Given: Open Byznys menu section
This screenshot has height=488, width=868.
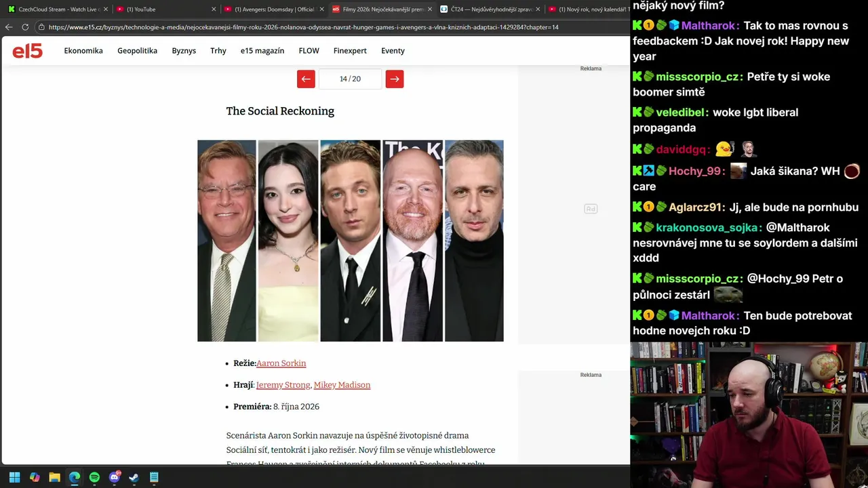Looking at the screenshot, I should point(184,51).
